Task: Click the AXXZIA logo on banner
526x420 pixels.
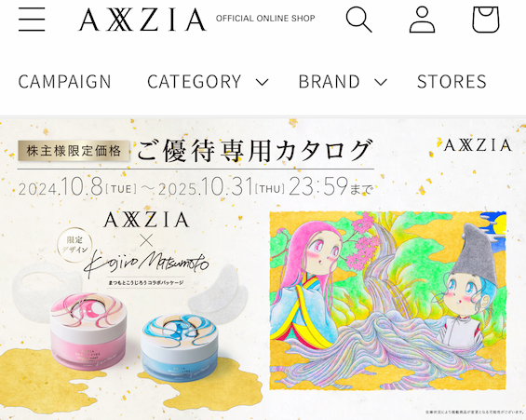Action: pyautogui.click(x=478, y=145)
